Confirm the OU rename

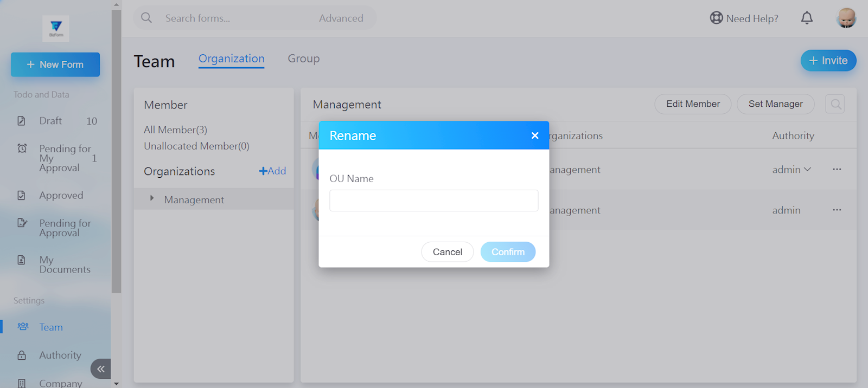(x=508, y=252)
